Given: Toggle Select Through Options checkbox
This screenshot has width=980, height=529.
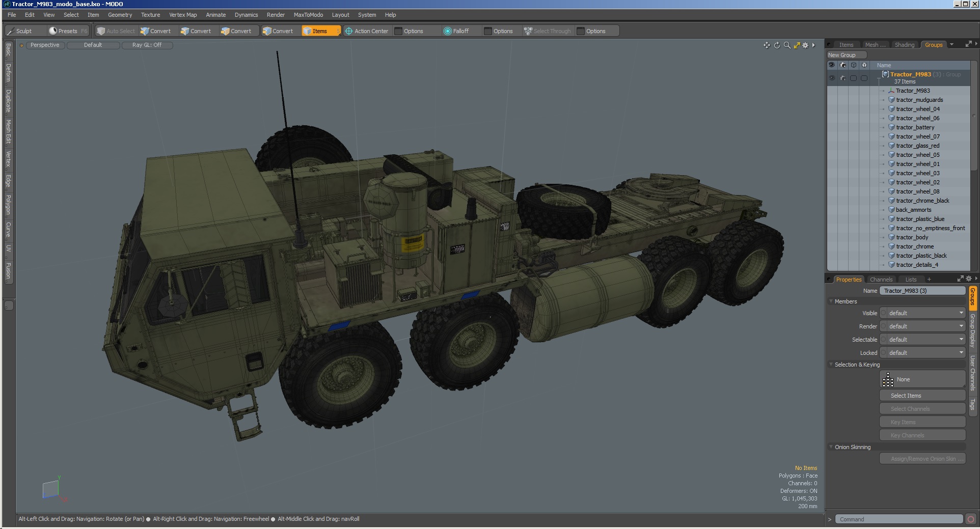Looking at the screenshot, I should click(x=581, y=31).
